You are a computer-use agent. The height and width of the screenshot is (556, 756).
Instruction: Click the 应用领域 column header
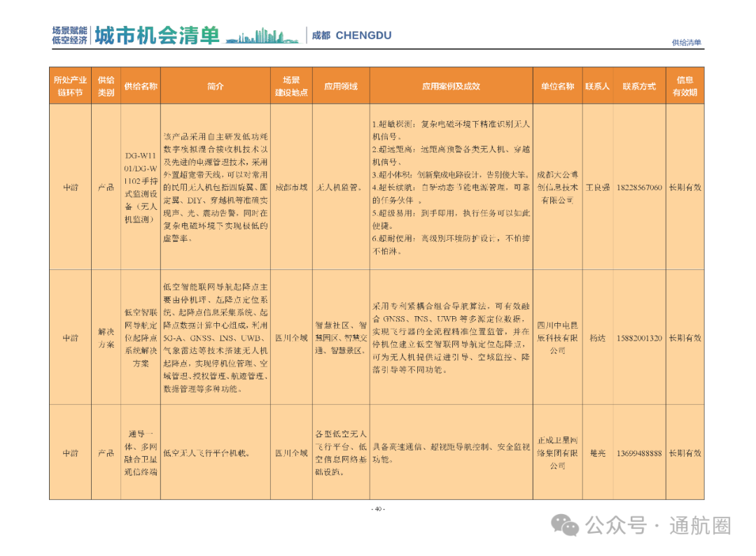pyautogui.click(x=341, y=86)
